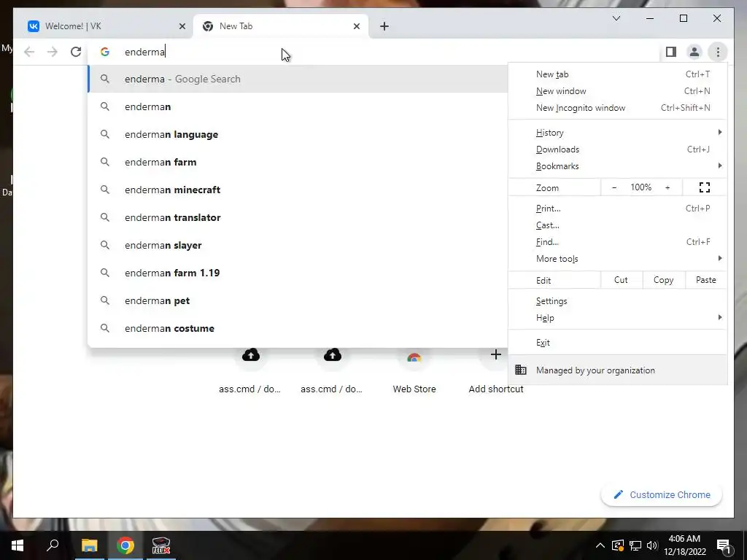The height and width of the screenshot is (560, 747).
Task: Select Print... from the menu
Action: (618, 208)
